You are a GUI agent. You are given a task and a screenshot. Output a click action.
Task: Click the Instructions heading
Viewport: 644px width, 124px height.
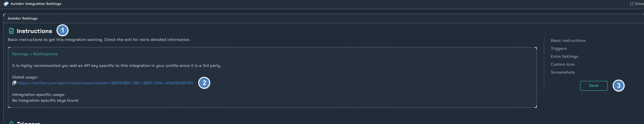[x=34, y=31]
